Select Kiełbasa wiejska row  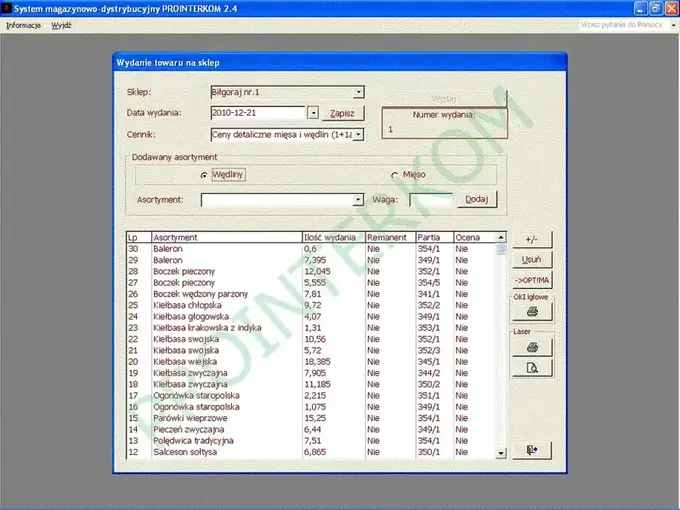311,362
